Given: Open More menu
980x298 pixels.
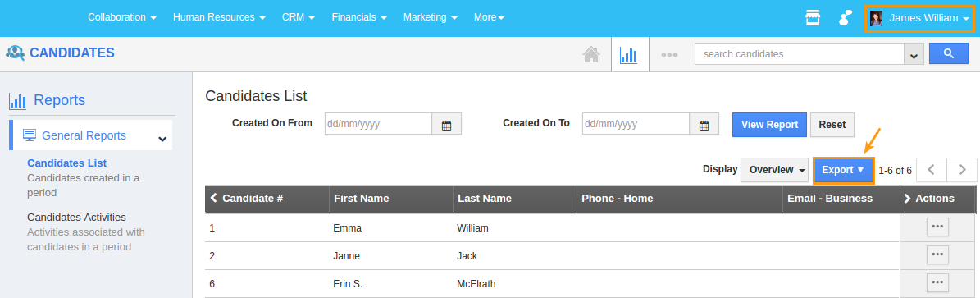Looking at the screenshot, I should click(x=490, y=17).
